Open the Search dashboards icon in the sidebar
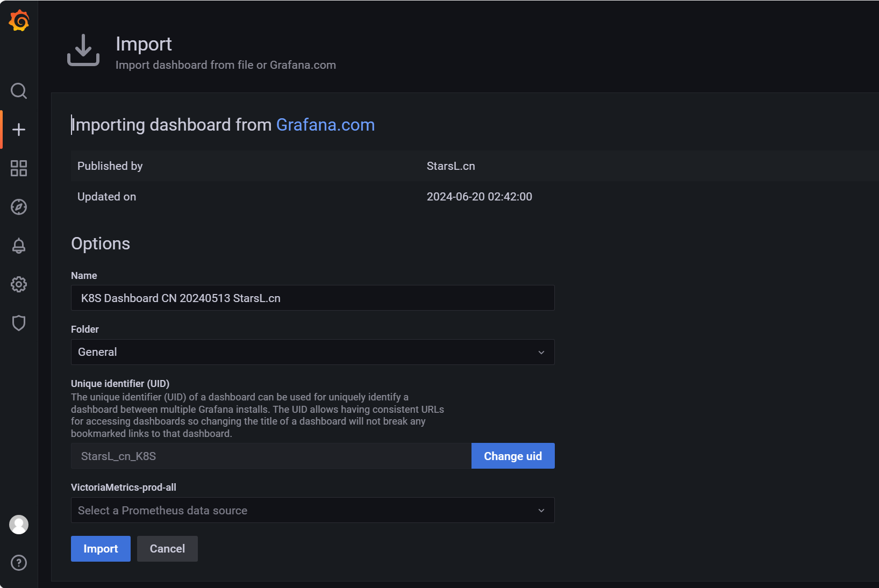Viewport: 879px width, 588px height. click(19, 91)
